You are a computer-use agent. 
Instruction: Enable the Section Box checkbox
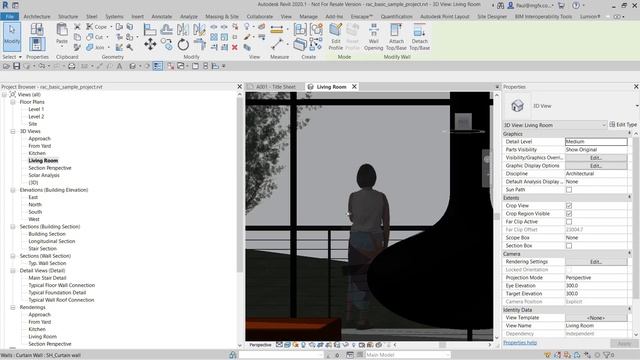pyautogui.click(x=569, y=246)
